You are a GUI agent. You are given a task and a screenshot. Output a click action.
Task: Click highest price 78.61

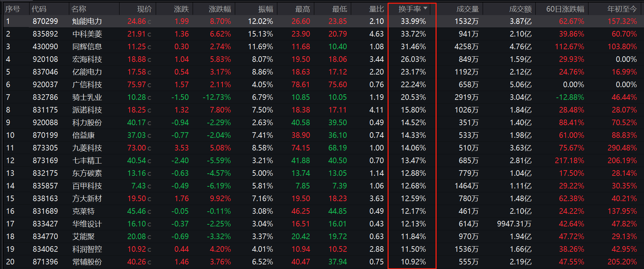301,84
